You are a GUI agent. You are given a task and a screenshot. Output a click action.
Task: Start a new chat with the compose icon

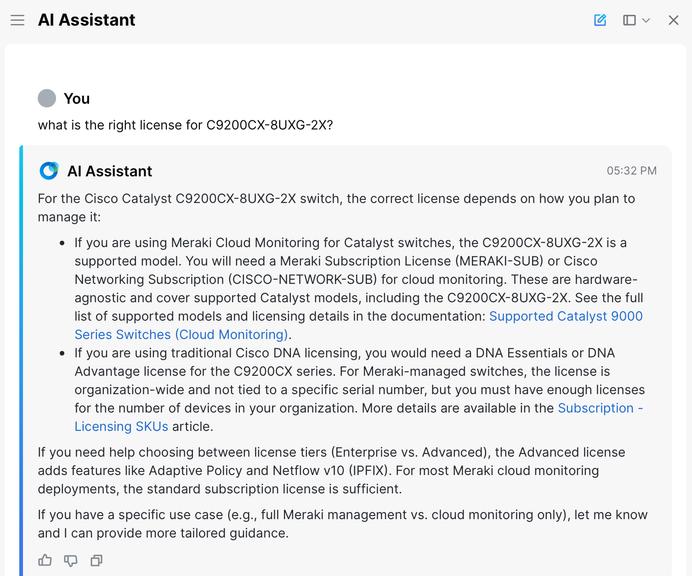pyautogui.click(x=600, y=20)
